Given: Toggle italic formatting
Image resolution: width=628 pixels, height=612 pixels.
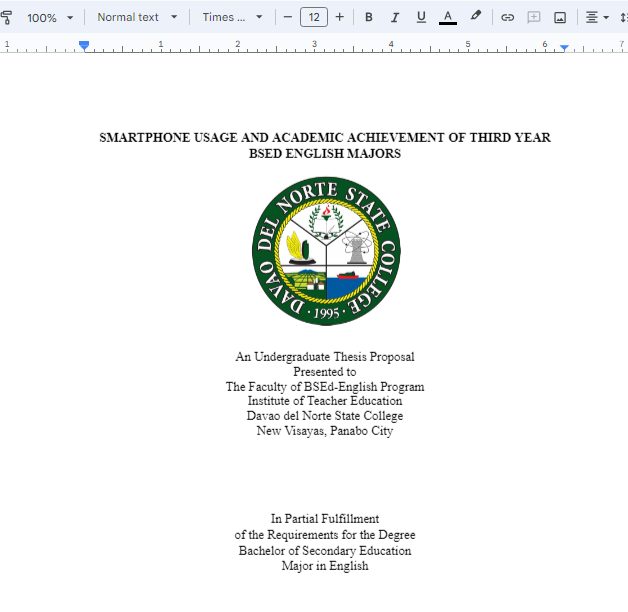Looking at the screenshot, I should [395, 17].
